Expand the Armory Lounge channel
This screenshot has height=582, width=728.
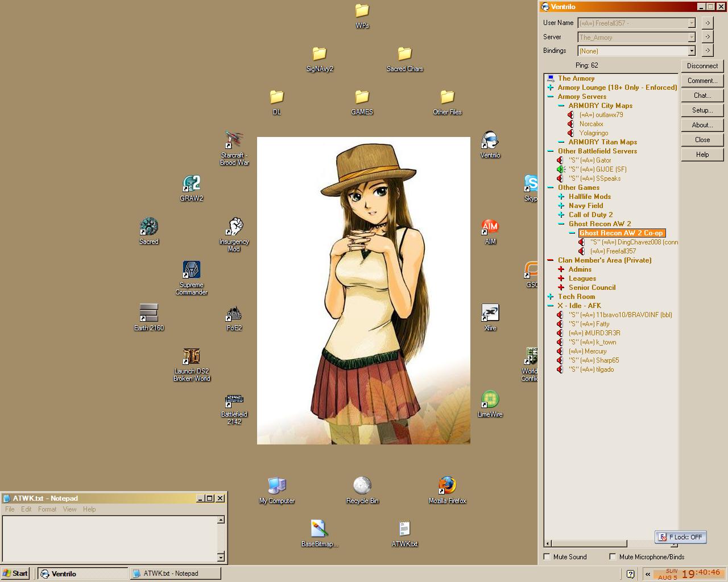click(551, 88)
